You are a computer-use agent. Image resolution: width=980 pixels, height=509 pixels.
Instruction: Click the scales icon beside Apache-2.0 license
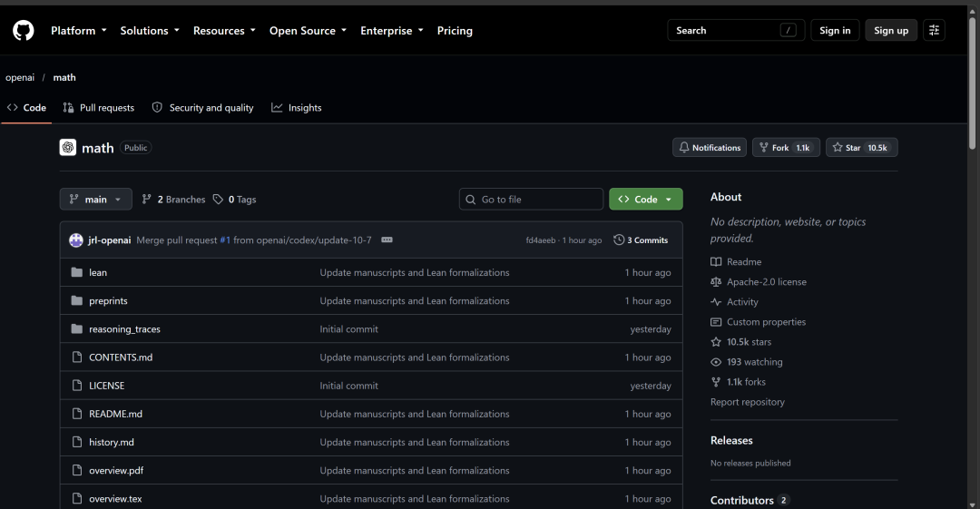tap(716, 281)
